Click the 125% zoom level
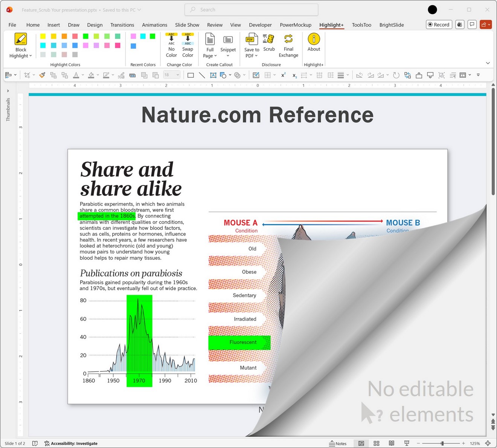The height and width of the screenshot is (448, 497). point(475,443)
